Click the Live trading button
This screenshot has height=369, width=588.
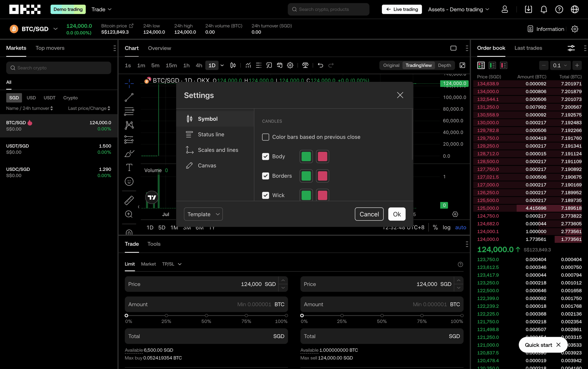click(x=402, y=9)
